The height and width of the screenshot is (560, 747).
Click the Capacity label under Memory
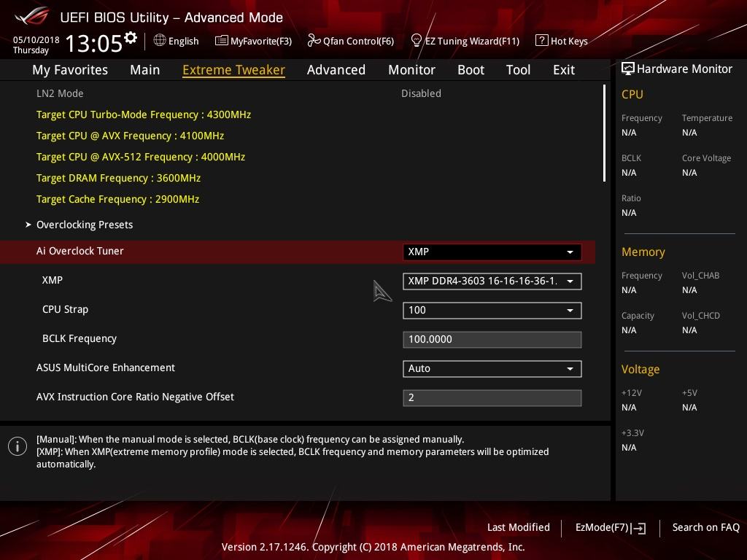[x=638, y=316]
